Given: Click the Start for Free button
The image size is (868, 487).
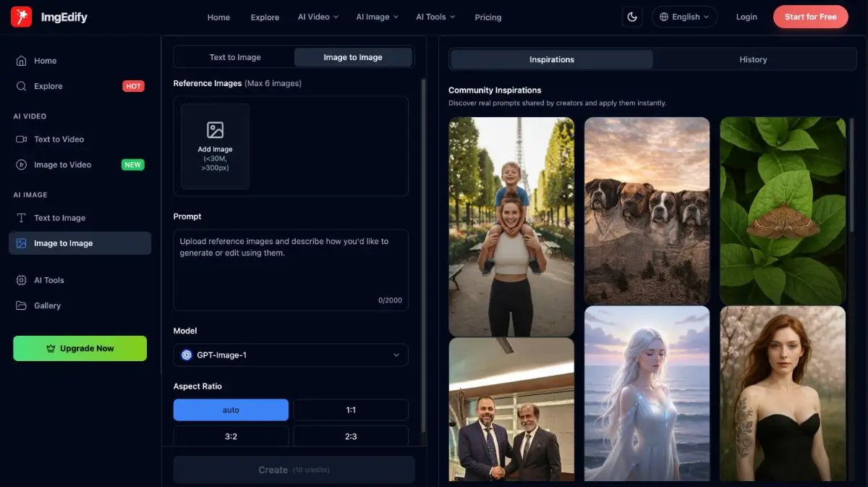Looking at the screenshot, I should coord(810,17).
